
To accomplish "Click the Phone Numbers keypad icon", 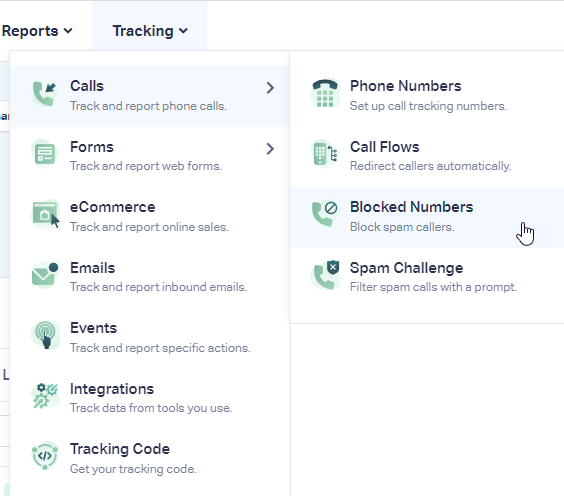I will (x=325, y=93).
